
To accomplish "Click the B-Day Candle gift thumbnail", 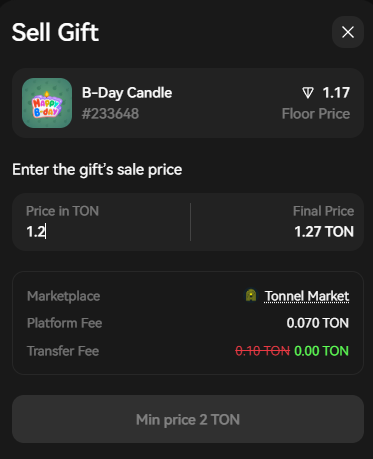I will (x=47, y=103).
